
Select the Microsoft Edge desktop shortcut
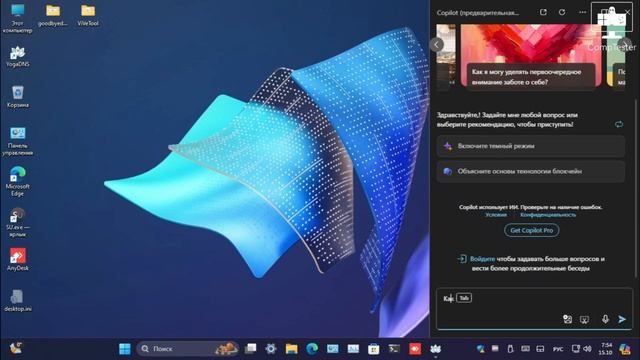pos(17,182)
